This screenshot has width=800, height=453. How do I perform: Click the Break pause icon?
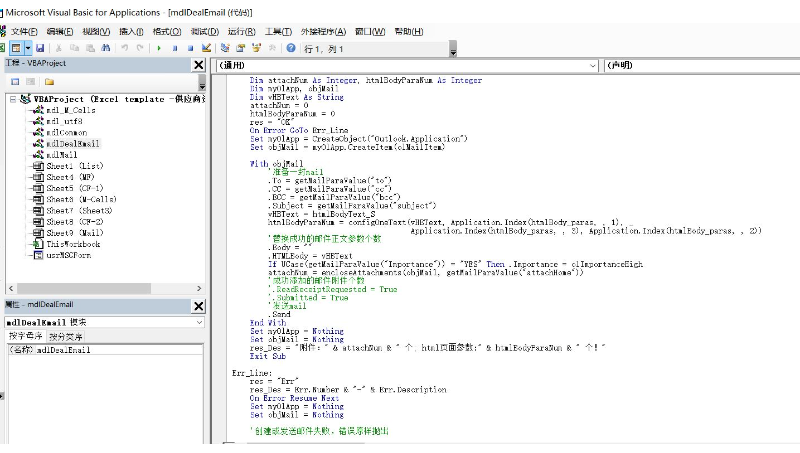tap(175, 48)
